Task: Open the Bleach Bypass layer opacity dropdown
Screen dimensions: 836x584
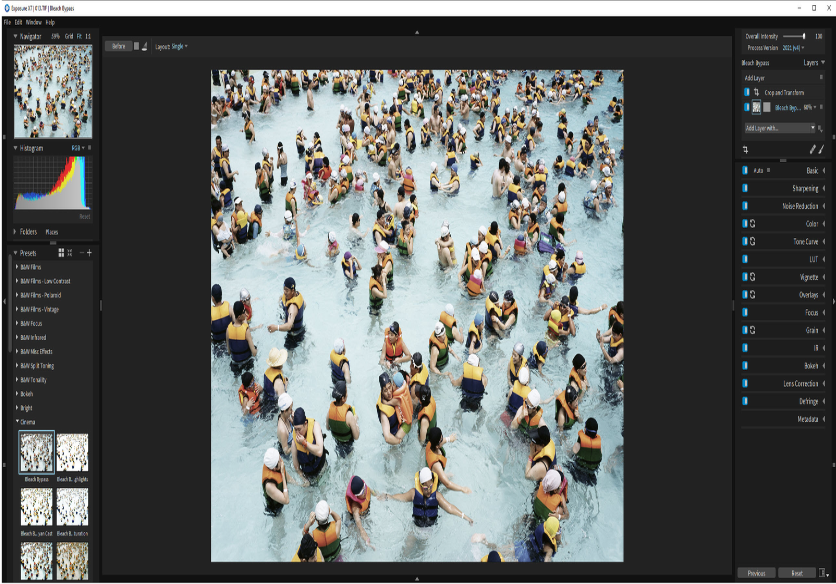Action: (x=810, y=107)
